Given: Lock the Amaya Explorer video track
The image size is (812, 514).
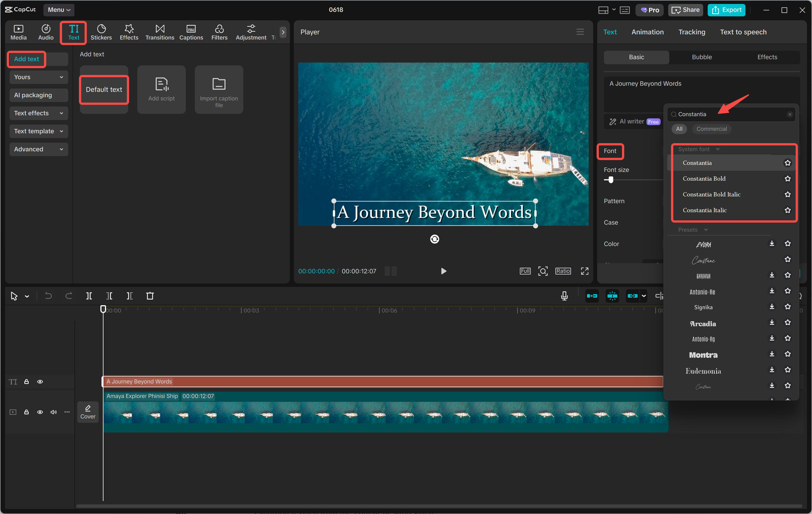Looking at the screenshot, I should pos(26,412).
